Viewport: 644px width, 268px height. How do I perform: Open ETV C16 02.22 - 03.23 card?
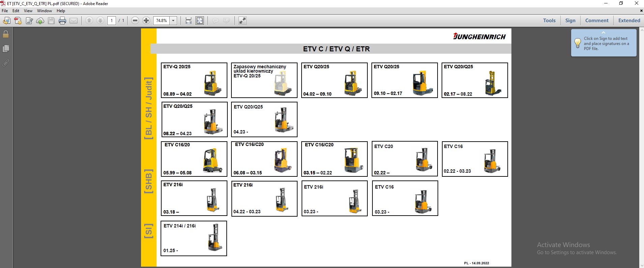(x=475, y=159)
